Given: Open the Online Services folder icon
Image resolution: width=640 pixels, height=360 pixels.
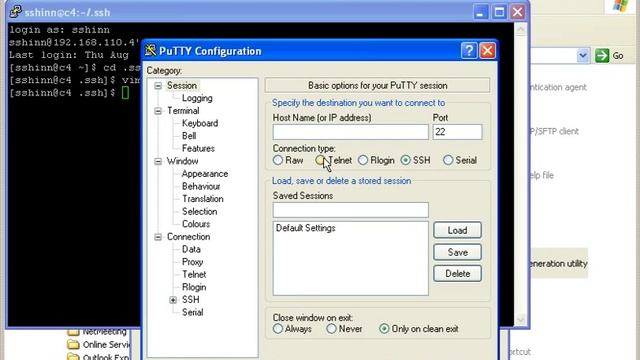Looking at the screenshot, I should pos(73,344).
